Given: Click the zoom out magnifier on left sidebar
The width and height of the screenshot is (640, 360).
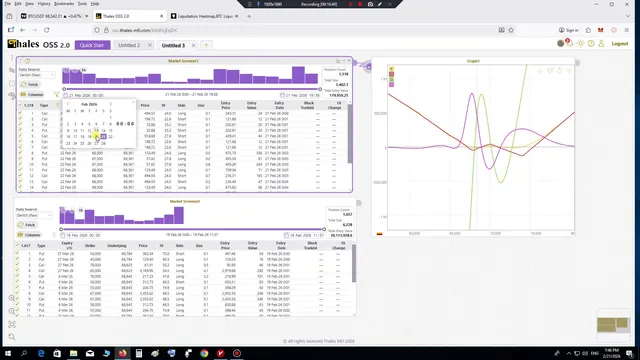Looking at the screenshot, I should [12, 311].
